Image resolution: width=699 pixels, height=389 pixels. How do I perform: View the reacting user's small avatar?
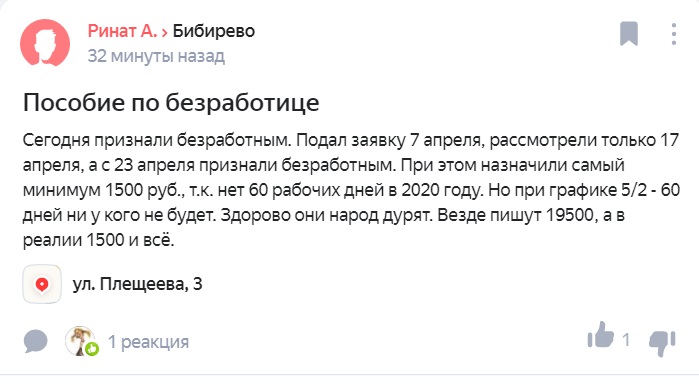[80, 340]
